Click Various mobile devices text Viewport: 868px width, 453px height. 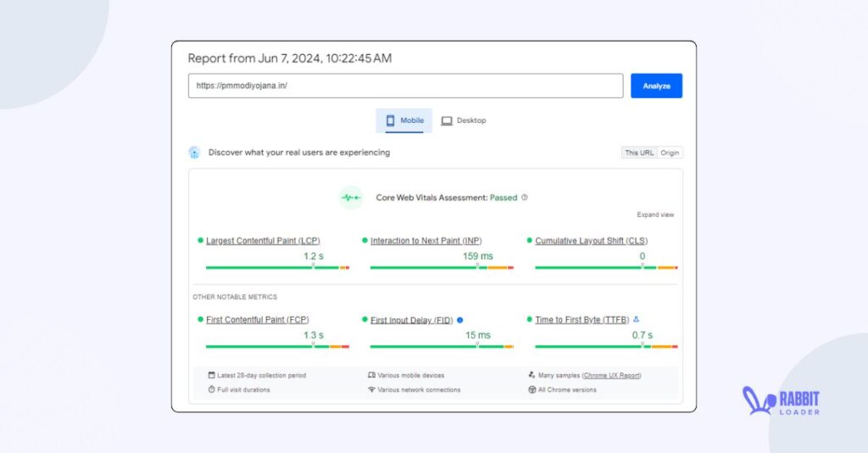(x=411, y=376)
